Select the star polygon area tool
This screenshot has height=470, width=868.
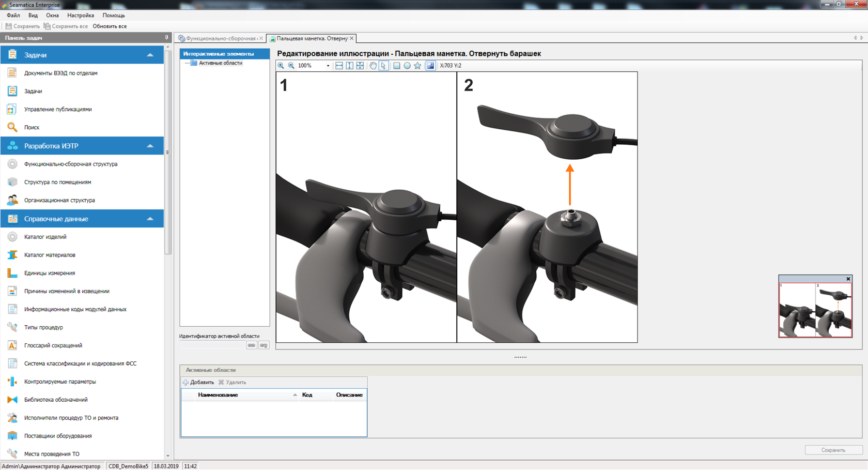point(417,66)
